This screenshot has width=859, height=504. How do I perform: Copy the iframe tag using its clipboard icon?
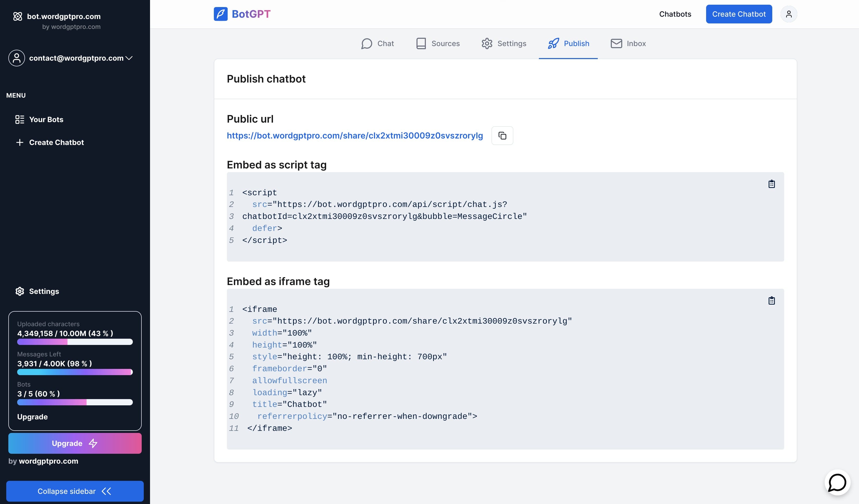[x=771, y=301]
